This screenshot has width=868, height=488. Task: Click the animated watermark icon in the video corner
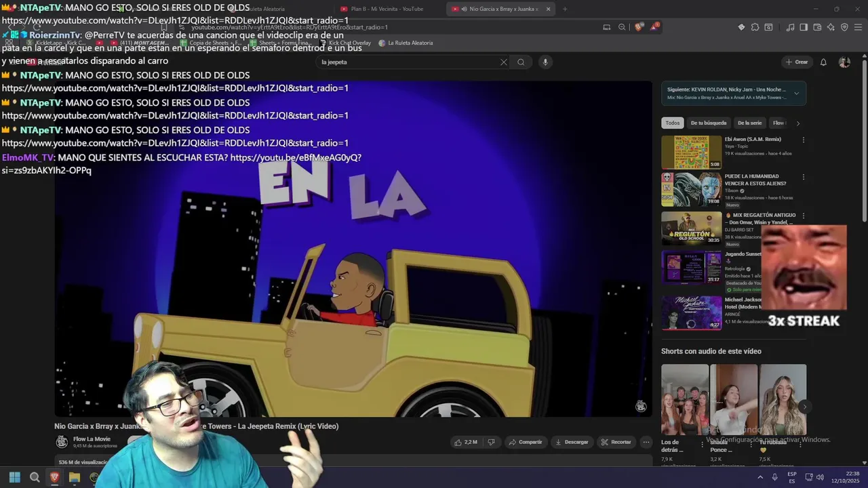pos(641,406)
